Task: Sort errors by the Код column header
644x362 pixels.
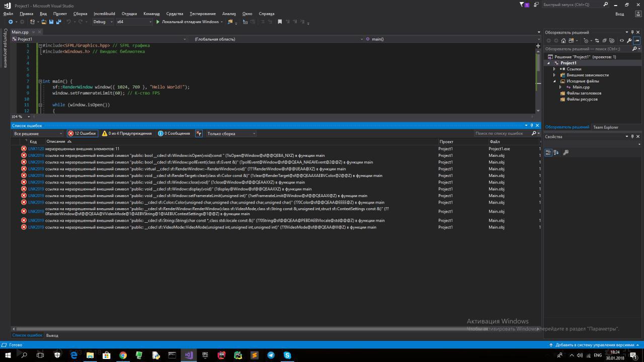Action: [x=33, y=142]
